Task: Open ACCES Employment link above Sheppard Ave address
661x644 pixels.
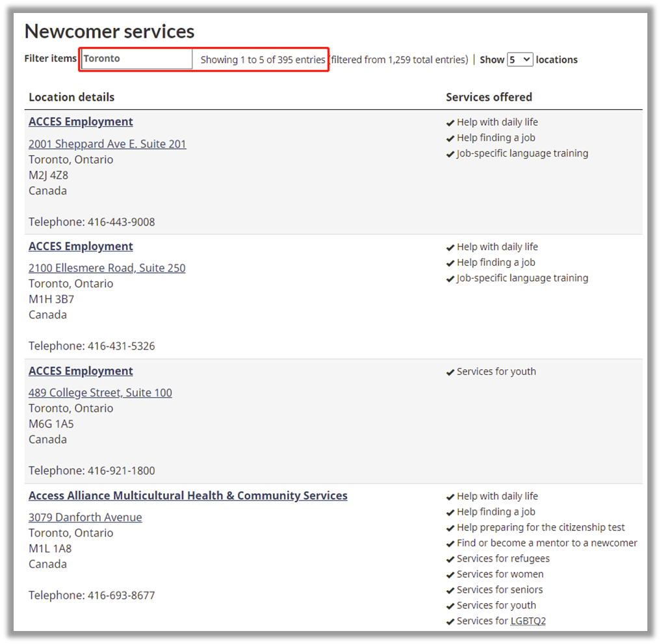Action: [x=81, y=122]
